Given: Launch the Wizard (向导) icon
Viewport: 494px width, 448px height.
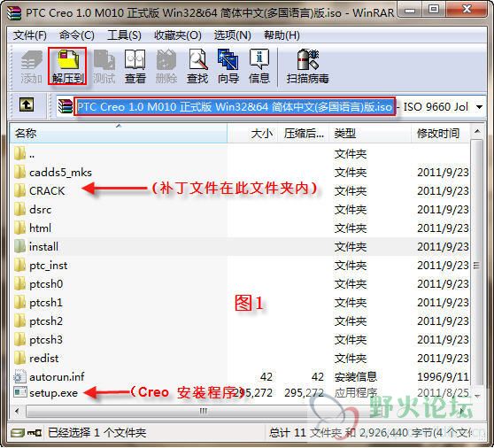Looking at the screenshot, I should tap(228, 66).
